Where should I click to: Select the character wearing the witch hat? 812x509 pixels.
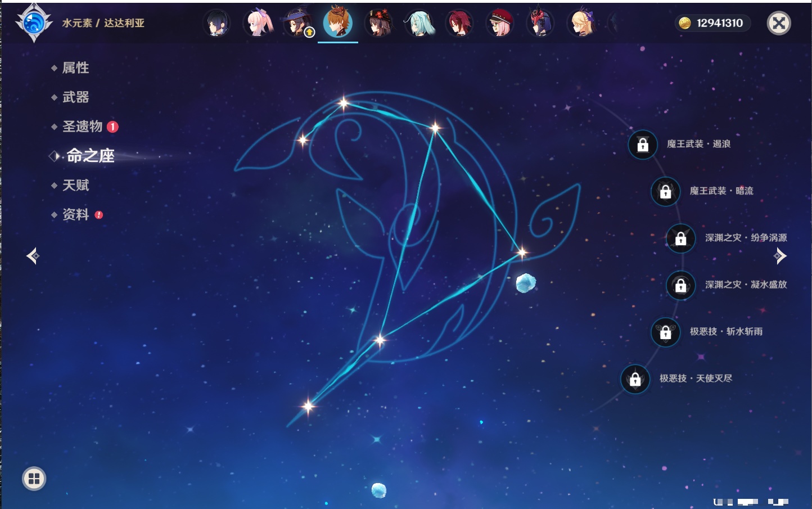297,23
